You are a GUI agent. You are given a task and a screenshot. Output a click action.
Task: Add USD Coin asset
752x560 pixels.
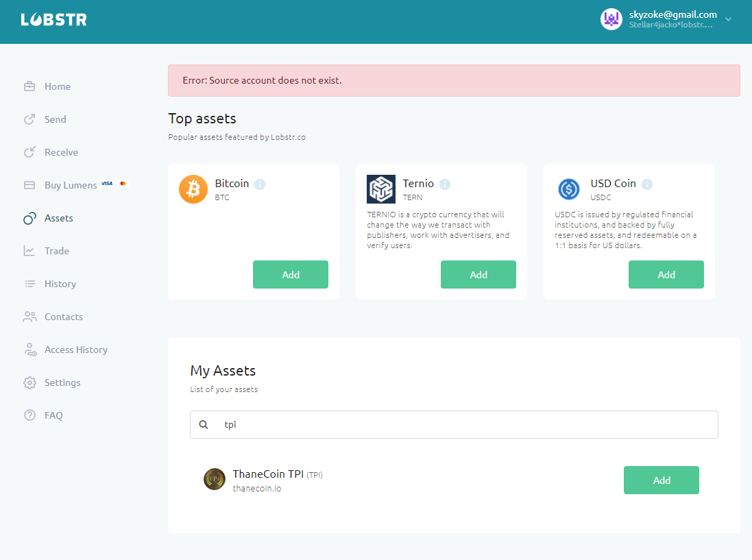click(x=666, y=275)
